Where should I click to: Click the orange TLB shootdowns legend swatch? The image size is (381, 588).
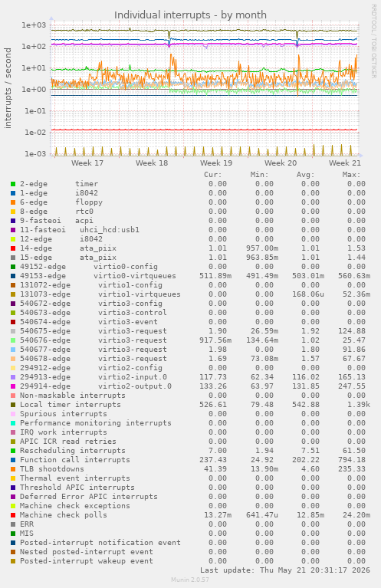click(x=13, y=469)
